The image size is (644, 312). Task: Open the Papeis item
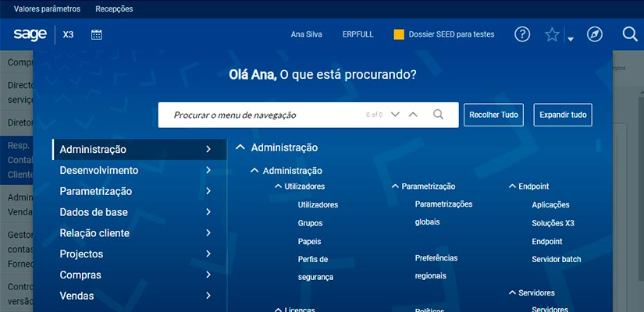click(309, 241)
